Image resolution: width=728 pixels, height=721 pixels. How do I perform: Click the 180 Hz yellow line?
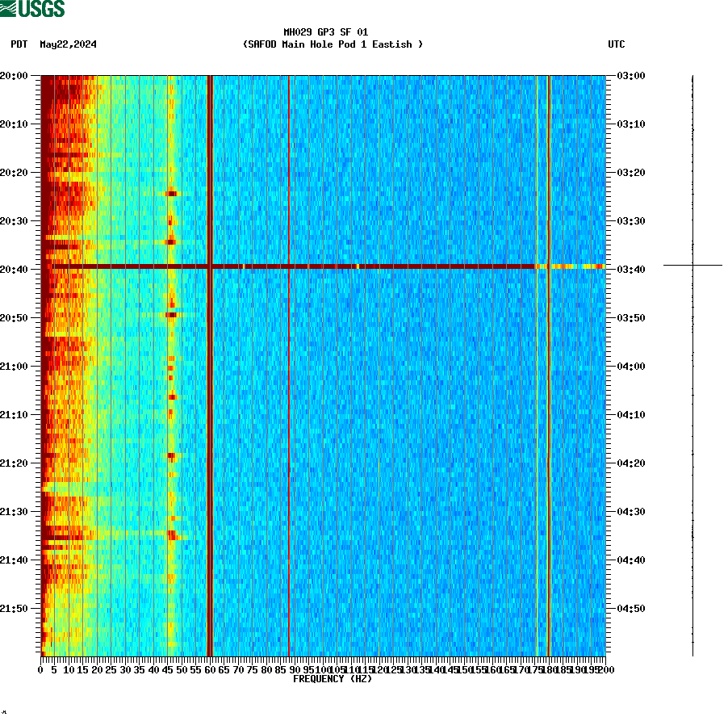pyautogui.click(x=547, y=363)
